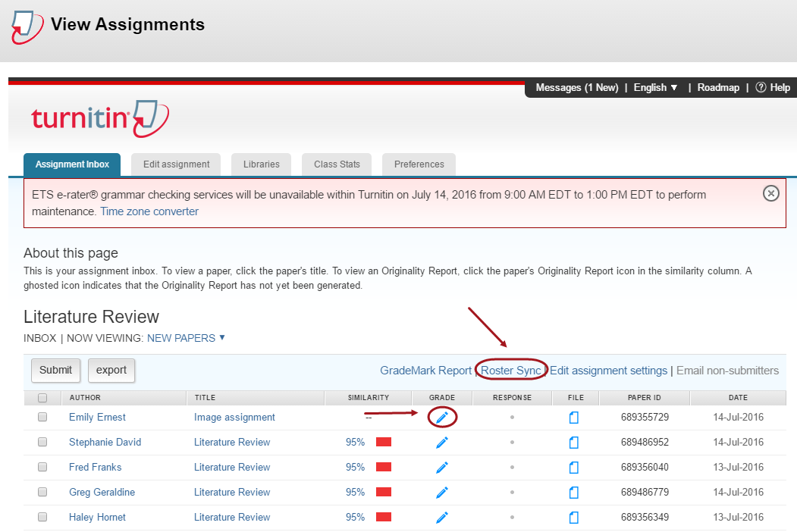Click the Turnitin logo
The width and height of the screenshot is (797, 532).
pyautogui.click(x=100, y=118)
